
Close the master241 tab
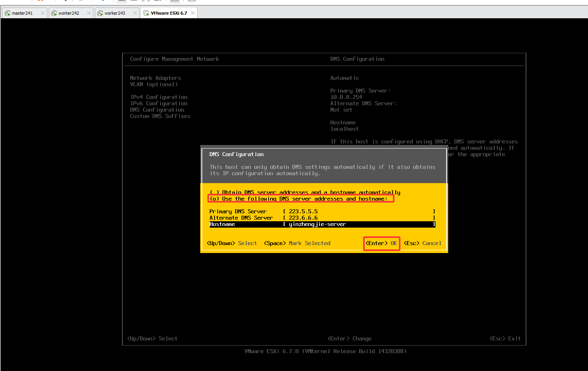pyautogui.click(x=43, y=13)
